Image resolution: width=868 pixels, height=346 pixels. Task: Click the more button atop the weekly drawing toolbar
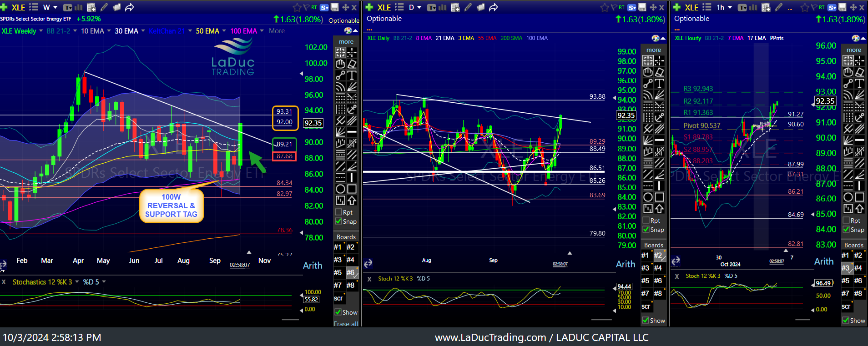pos(346,41)
